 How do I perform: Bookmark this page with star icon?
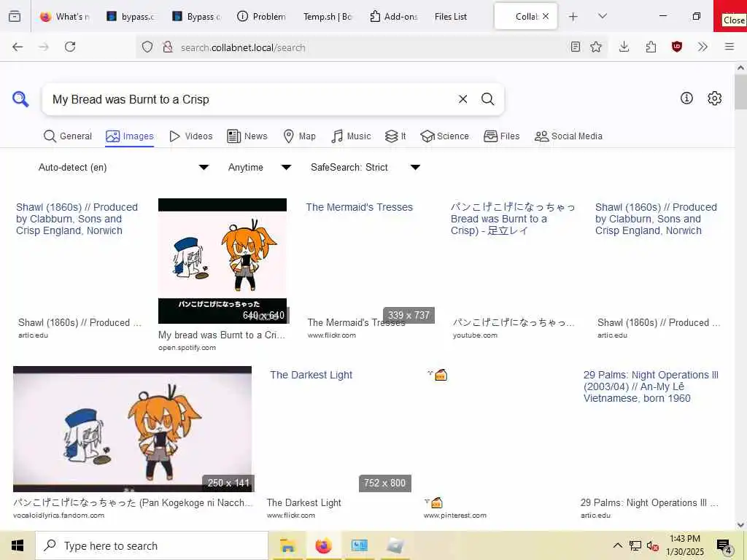click(595, 47)
